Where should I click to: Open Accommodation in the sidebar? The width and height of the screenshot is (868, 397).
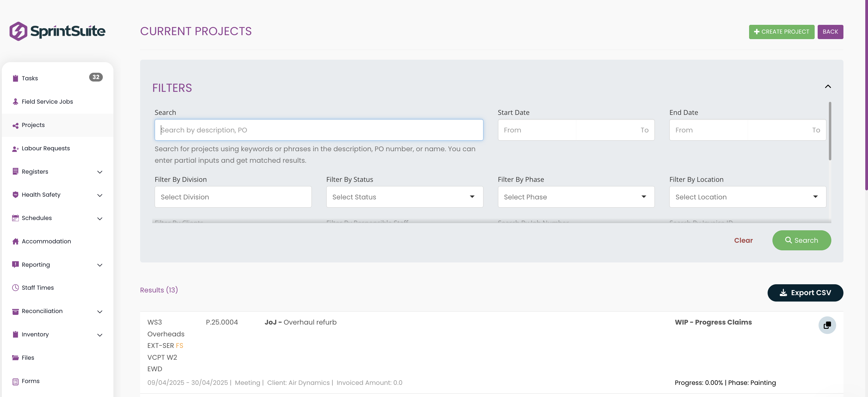point(57,242)
